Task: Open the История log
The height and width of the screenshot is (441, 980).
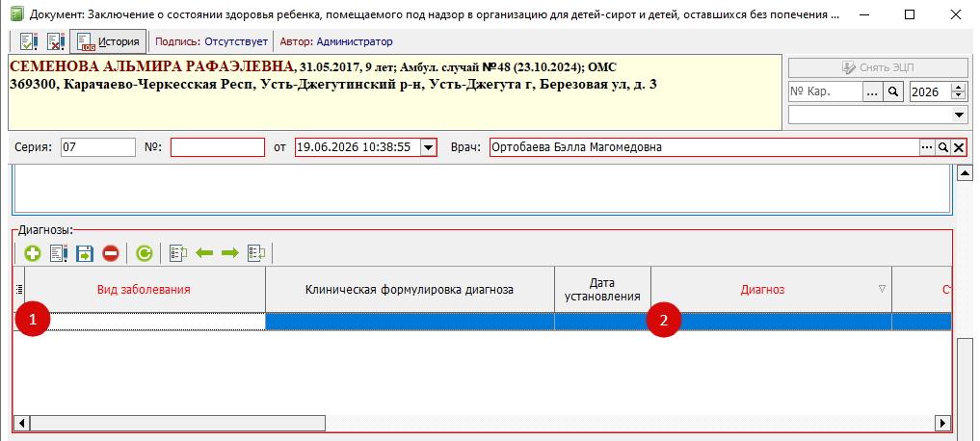Action: (108, 41)
